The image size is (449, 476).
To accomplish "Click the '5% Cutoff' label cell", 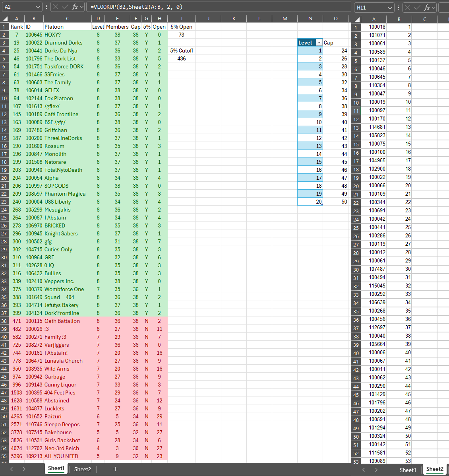I will click(182, 51).
